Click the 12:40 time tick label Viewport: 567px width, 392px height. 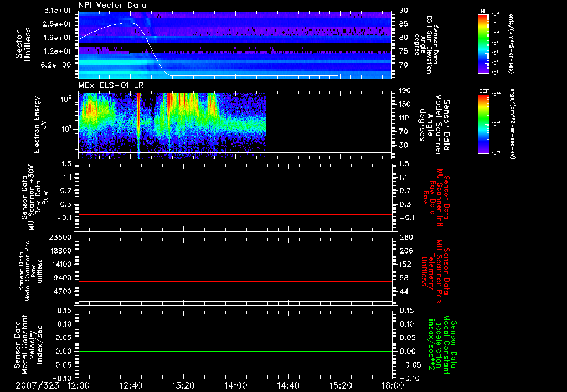point(131,385)
